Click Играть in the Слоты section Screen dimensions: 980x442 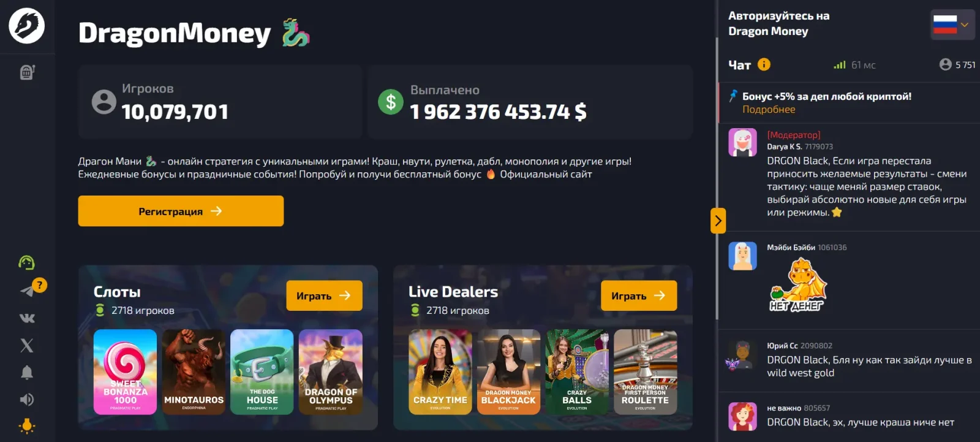click(324, 295)
